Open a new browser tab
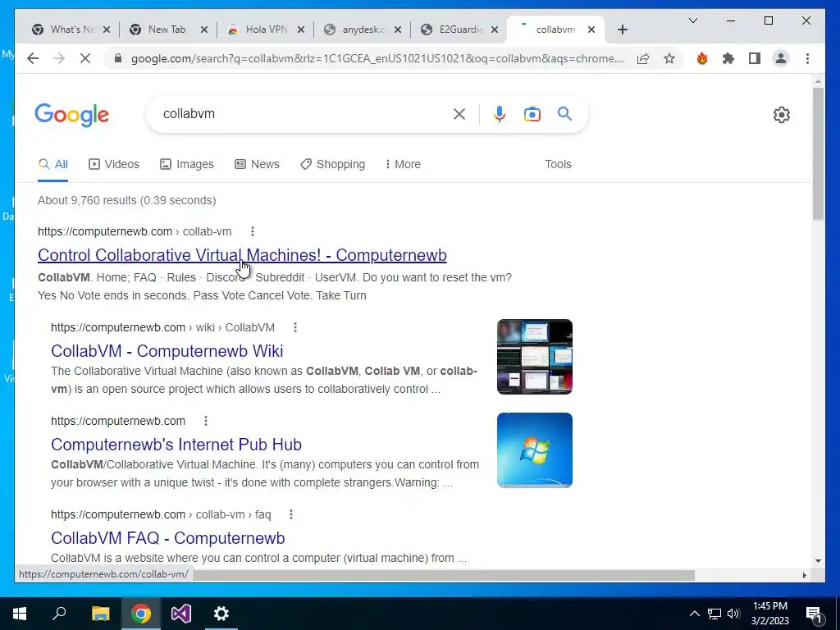The height and width of the screenshot is (630, 840). click(x=622, y=30)
